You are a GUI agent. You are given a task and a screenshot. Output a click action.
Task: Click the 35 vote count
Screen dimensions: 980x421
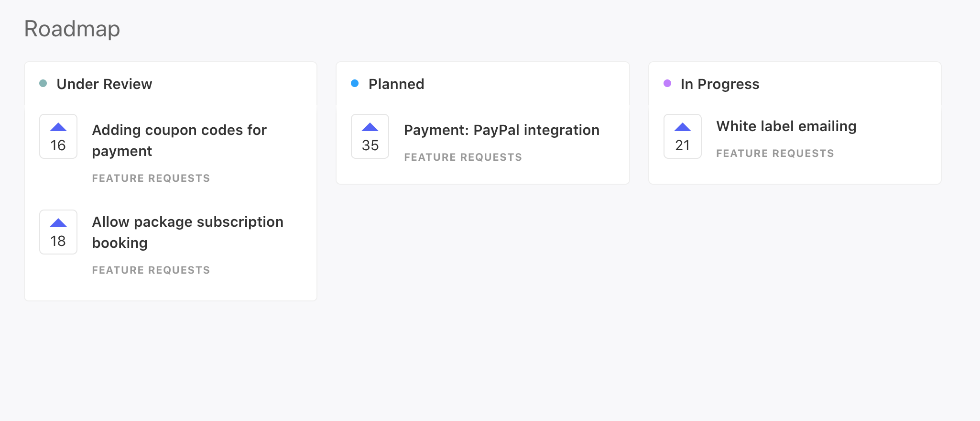pos(370,145)
